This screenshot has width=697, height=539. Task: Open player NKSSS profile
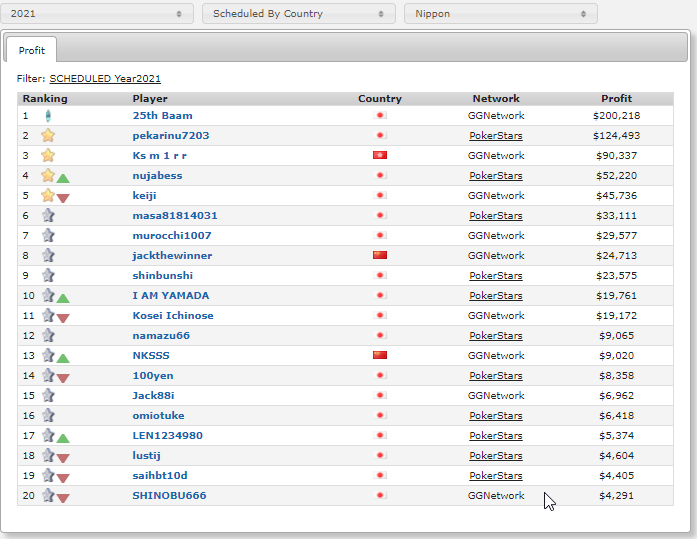click(x=151, y=355)
